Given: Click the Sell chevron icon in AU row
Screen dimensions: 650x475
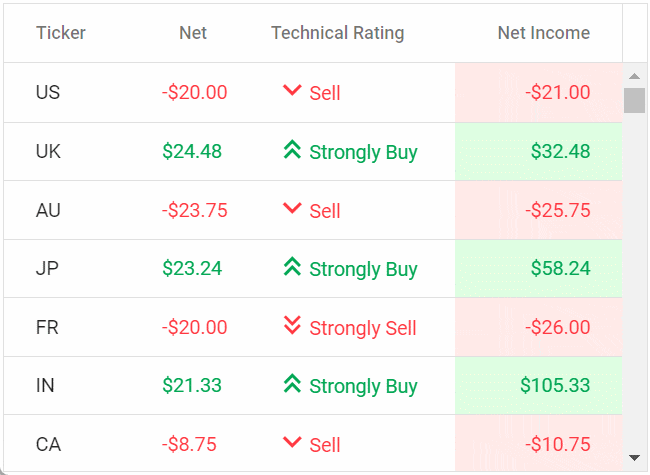Looking at the screenshot, I should (292, 208).
